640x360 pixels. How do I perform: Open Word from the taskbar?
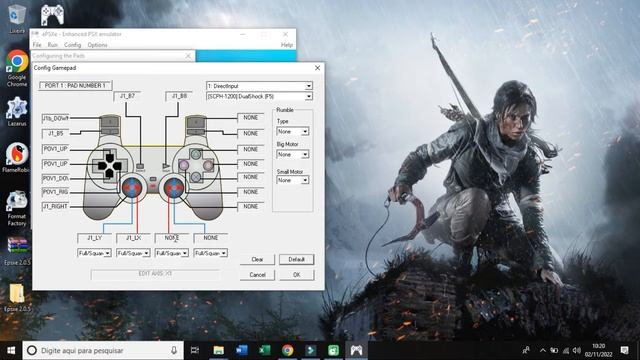coord(241,350)
